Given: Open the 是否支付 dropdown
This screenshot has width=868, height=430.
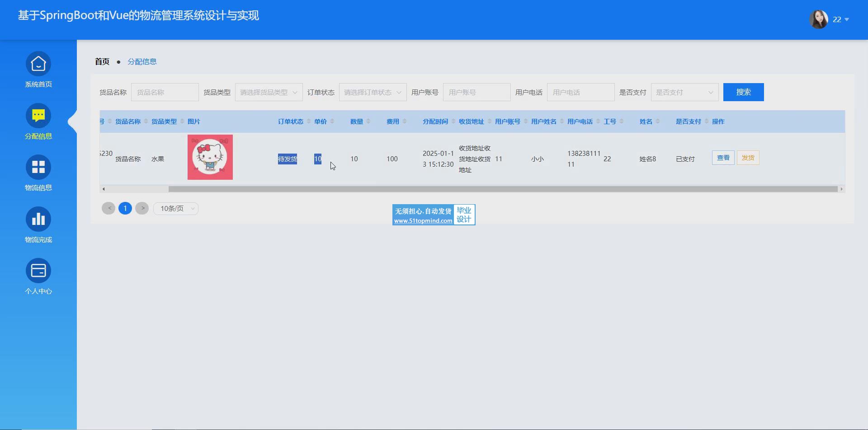Looking at the screenshot, I should coord(684,92).
